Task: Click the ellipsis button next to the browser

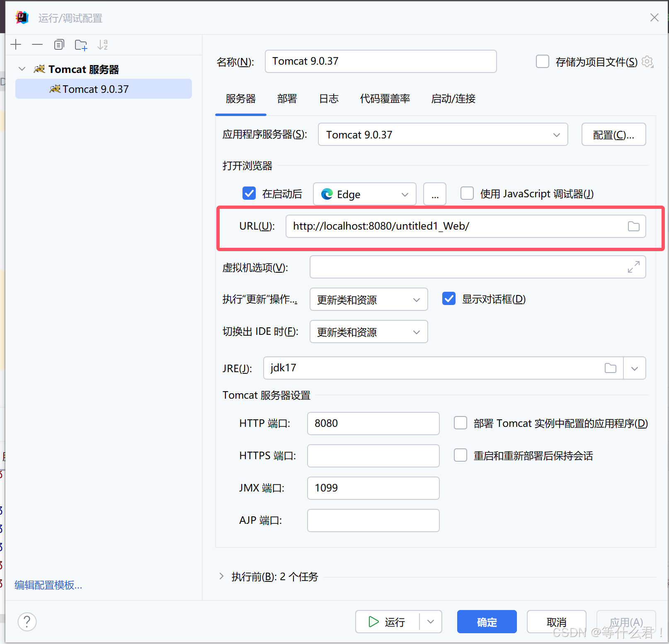Action: coord(435,194)
